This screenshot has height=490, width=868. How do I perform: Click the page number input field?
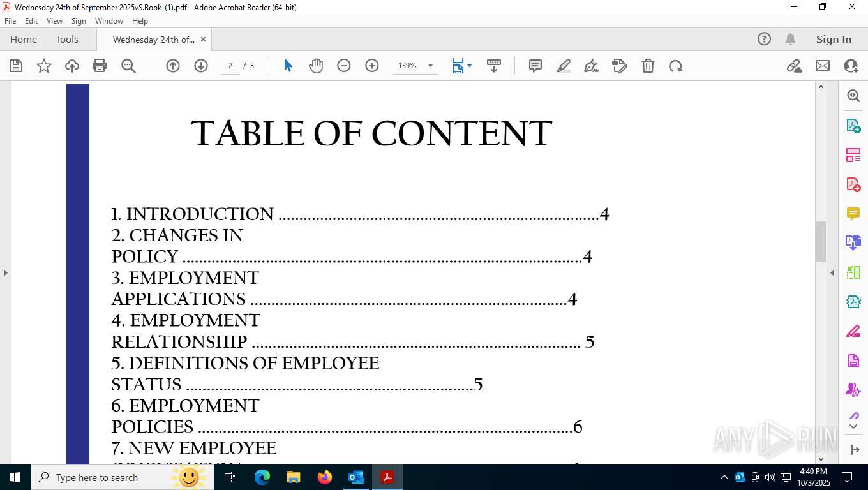(x=230, y=66)
